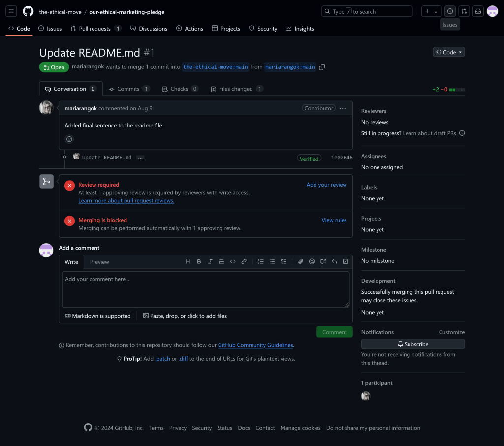
Task: Expand the Code dropdown button
Action: [448, 52]
